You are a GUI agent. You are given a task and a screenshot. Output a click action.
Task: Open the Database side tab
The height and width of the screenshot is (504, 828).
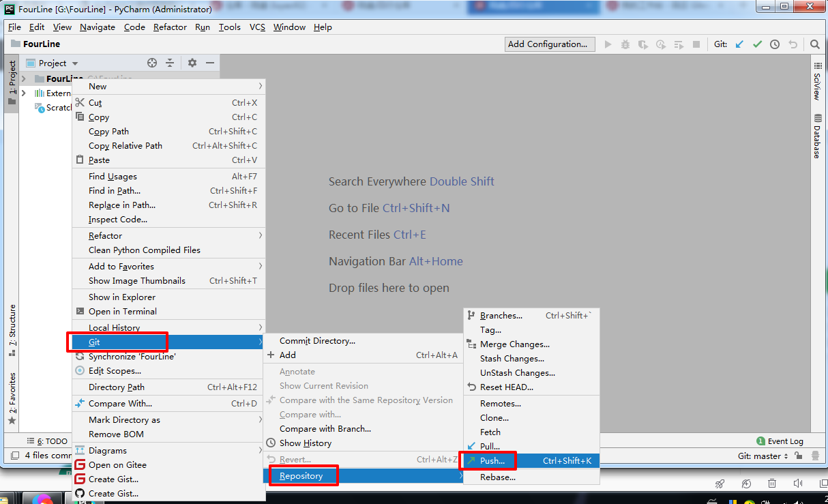[x=816, y=136]
